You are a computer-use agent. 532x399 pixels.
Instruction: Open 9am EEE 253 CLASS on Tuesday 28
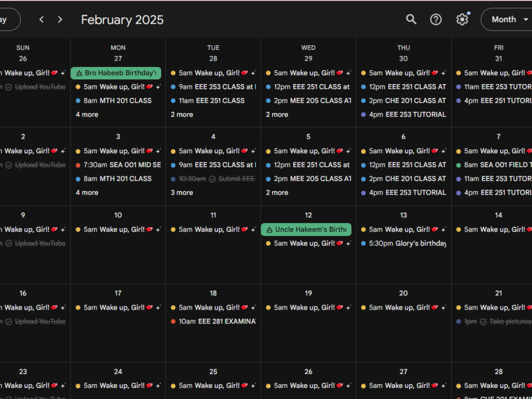pos(212,87)
